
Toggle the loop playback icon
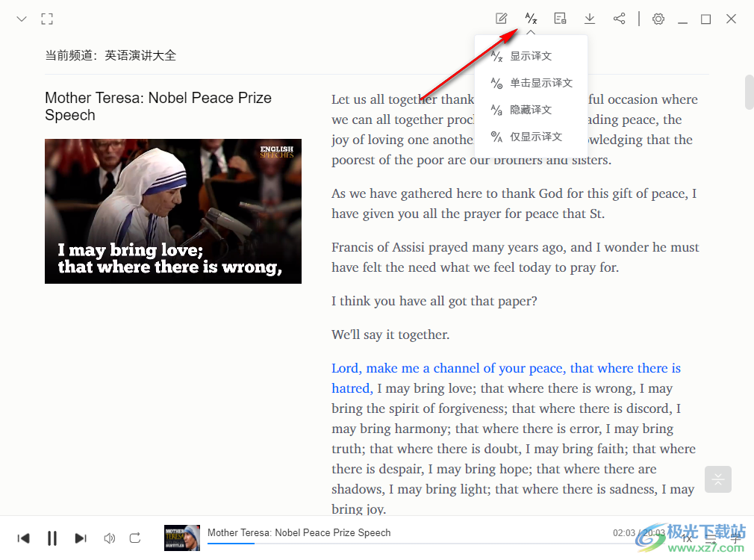tap(135, 538)
